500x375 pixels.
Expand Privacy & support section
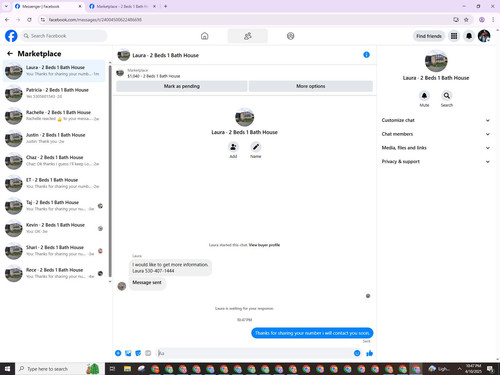[x=436, y=161]
